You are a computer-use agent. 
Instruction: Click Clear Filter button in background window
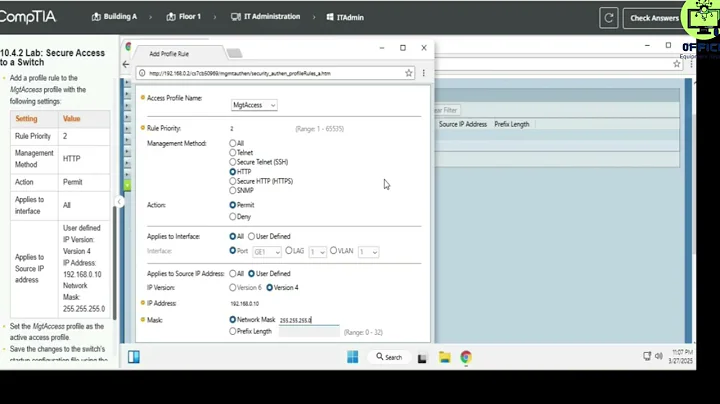pos(446,110)
